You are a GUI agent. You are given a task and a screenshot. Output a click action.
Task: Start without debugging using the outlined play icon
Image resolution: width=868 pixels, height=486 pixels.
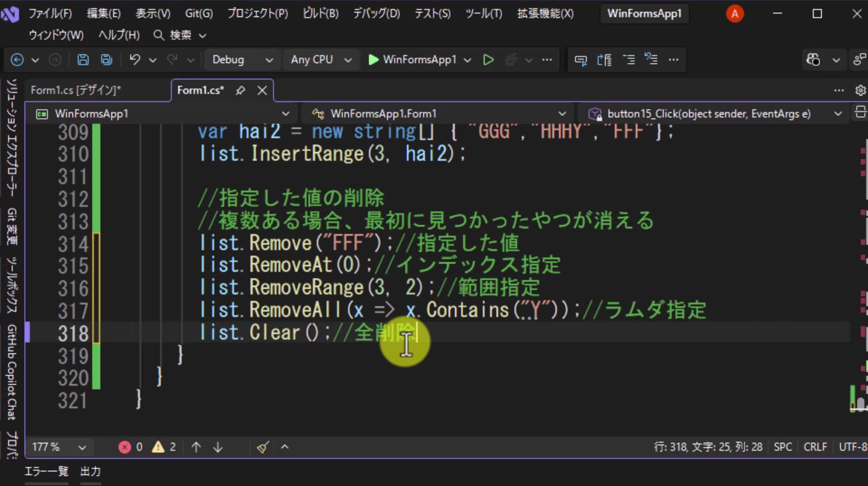[x=488, y=60]
